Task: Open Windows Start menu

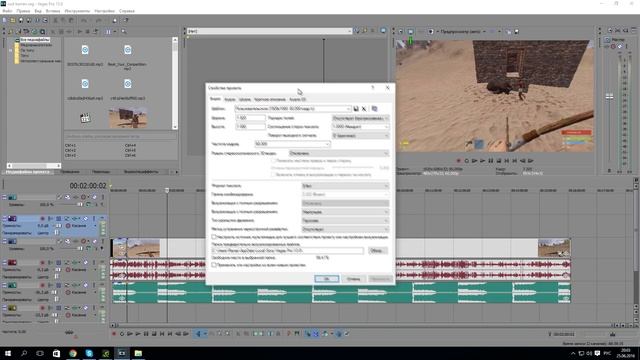Action: click(7, 353)
